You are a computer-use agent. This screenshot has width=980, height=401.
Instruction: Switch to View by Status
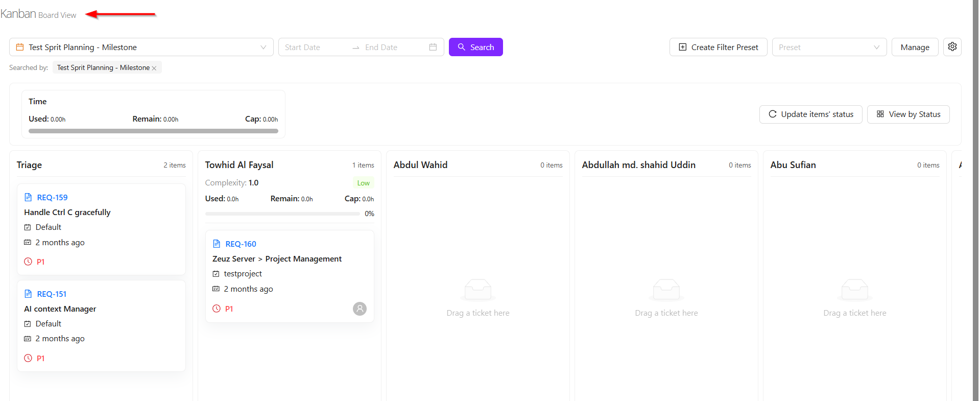click(908, 114)
